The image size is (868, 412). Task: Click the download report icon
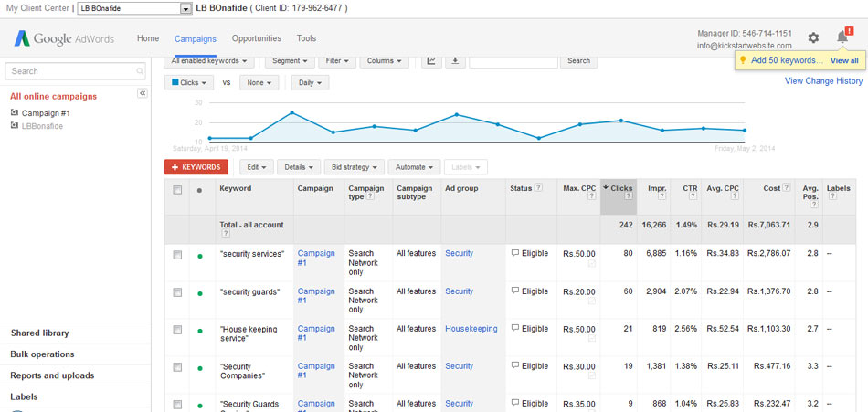click(455, 61)
